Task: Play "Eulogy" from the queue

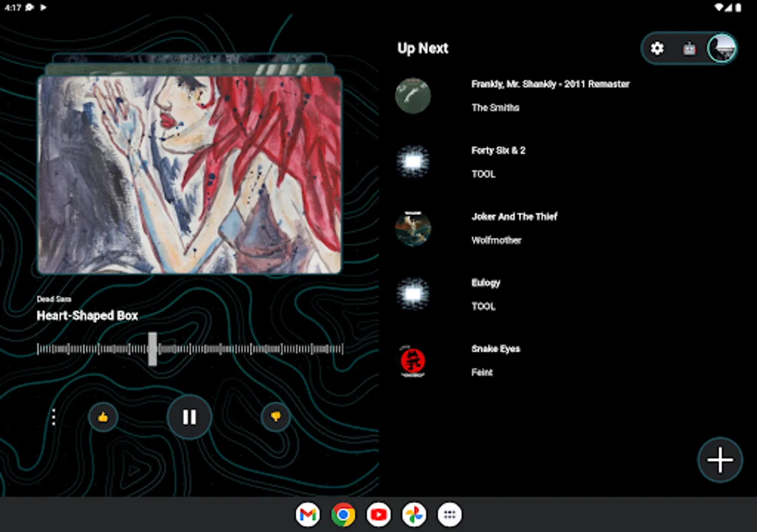Action: coord(486,283)
